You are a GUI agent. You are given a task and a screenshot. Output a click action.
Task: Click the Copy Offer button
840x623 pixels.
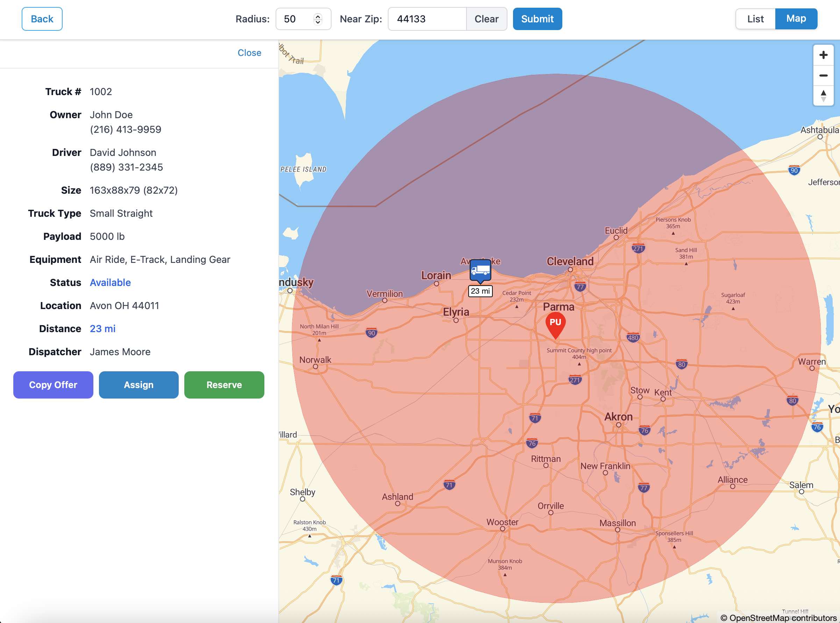[53, 385]
